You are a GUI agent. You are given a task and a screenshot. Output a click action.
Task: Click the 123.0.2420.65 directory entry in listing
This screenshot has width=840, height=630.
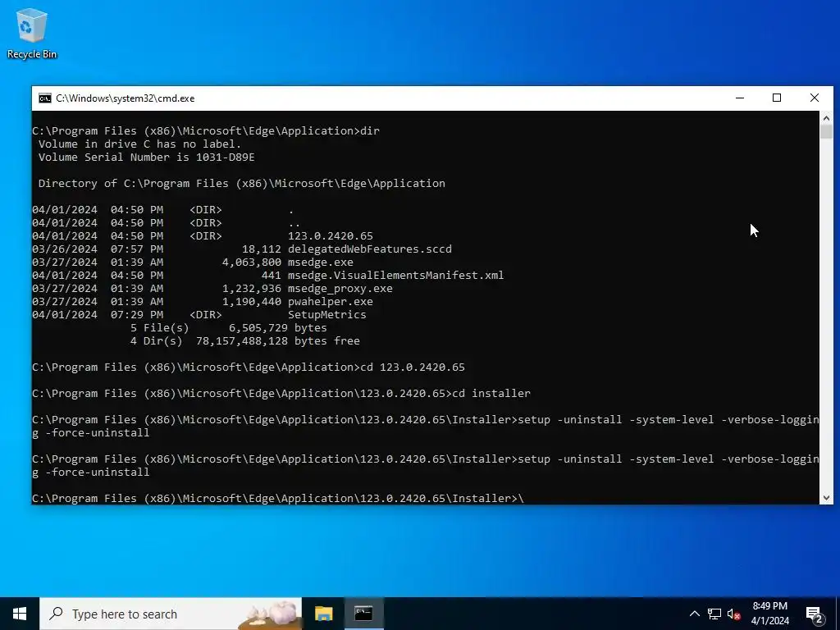(x=331, y=236)
